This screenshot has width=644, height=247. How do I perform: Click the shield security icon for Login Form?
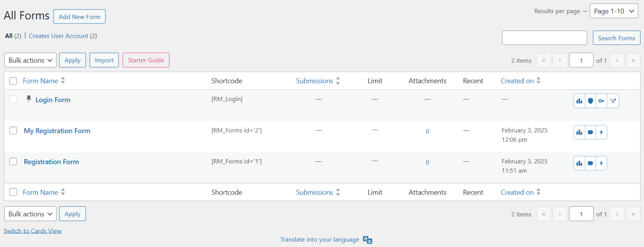(x=590, y=101)
